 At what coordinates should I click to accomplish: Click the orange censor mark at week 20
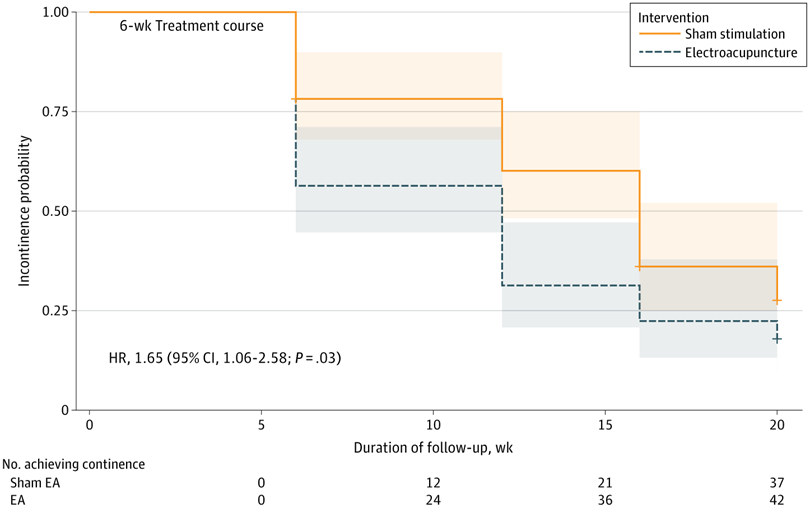pyautogui.click(x=777, y=300)
